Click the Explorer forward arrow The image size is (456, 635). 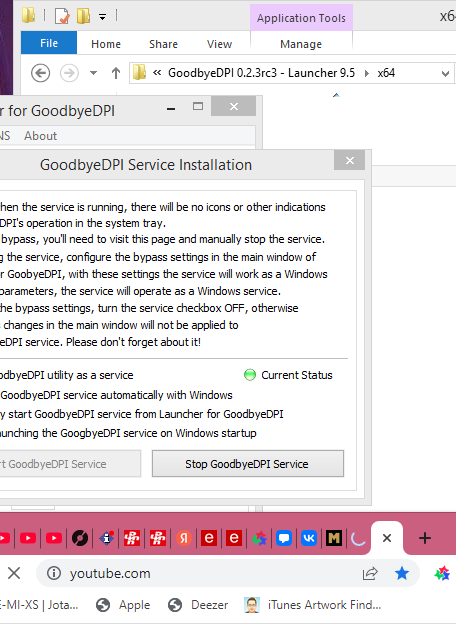click(x=69, y=73)
